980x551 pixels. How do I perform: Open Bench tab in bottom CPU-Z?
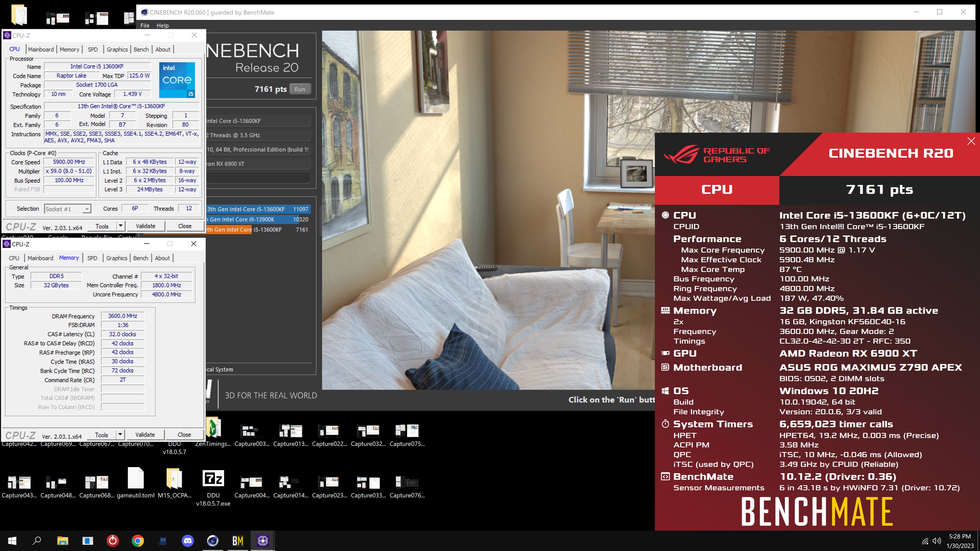141,258
